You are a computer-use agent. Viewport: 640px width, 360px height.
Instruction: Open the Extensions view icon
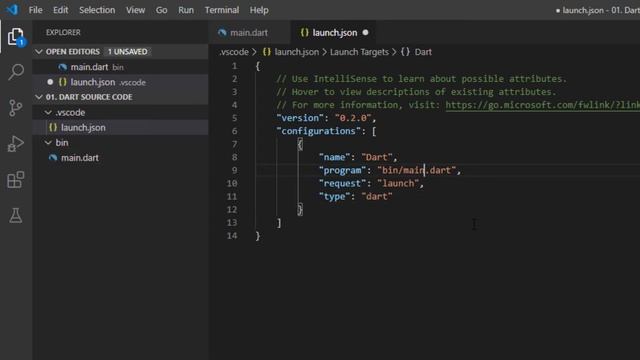(16, 180)
